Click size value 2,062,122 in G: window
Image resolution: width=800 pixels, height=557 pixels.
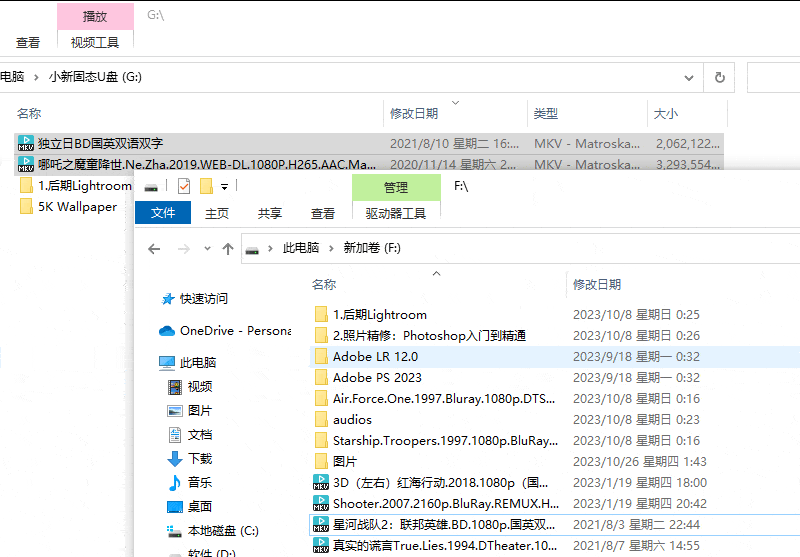click(x=688, y=144)
